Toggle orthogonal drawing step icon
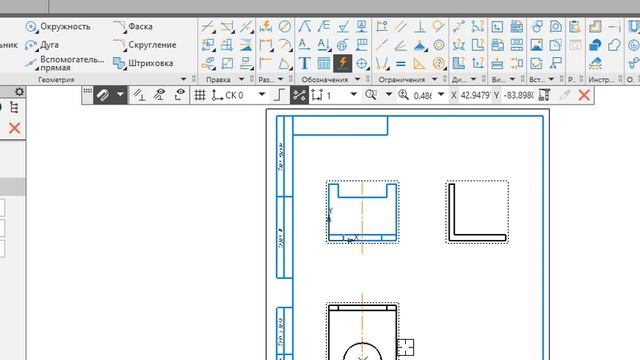640x360 pixels. point(279,95)
